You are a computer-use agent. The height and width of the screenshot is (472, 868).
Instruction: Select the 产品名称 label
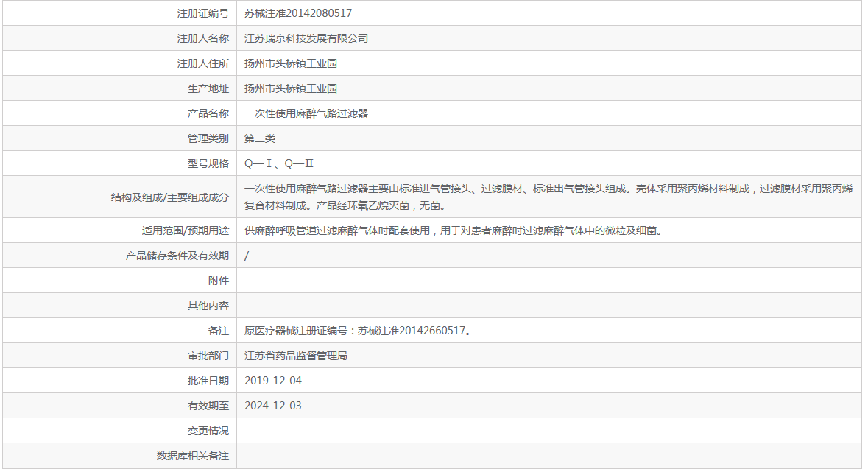208,113
